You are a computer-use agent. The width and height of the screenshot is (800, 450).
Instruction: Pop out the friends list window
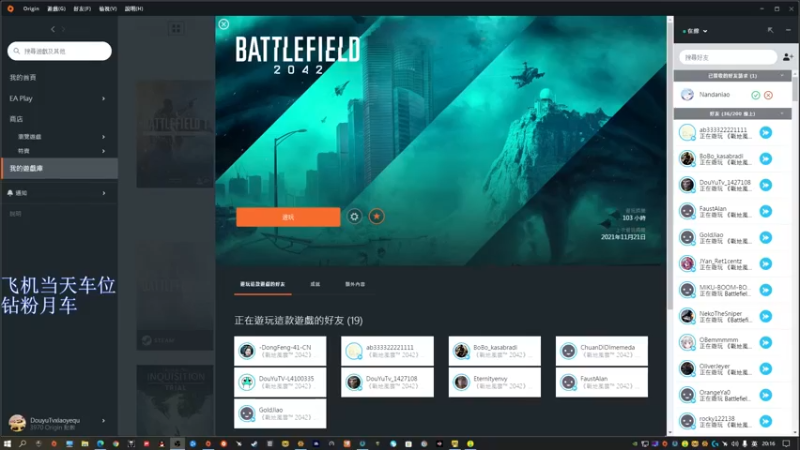tap(770, 31)
